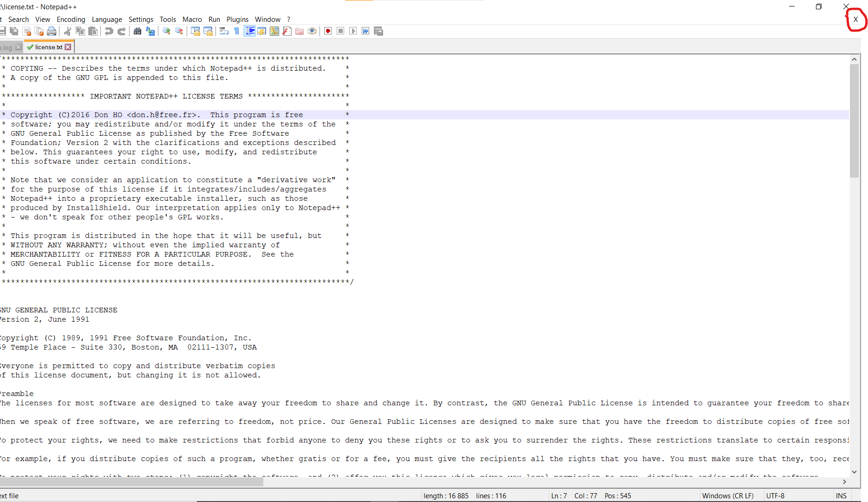The width and height of the screenshot is (868, 502).
Task: Close the .log tab
Action: [19, 47]
